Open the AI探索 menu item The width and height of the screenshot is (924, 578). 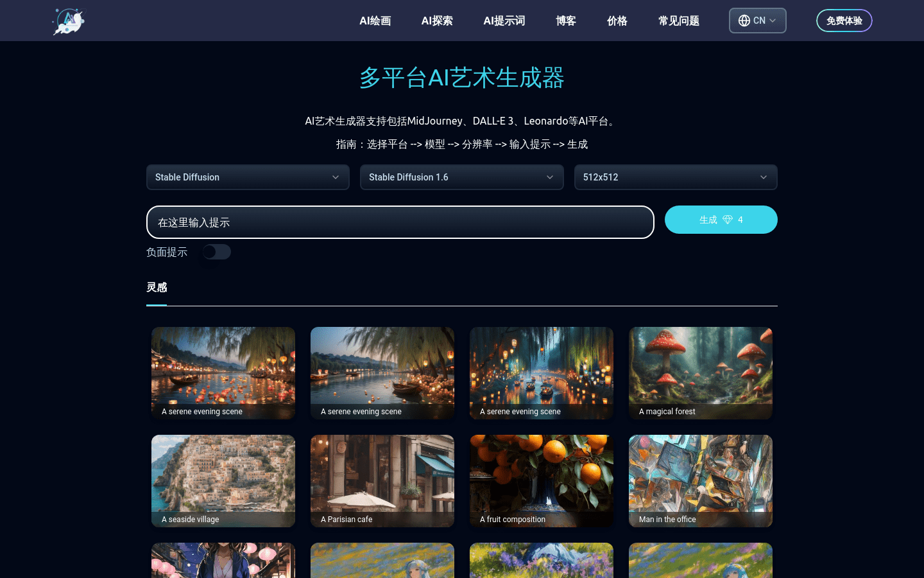click(437, 21)
